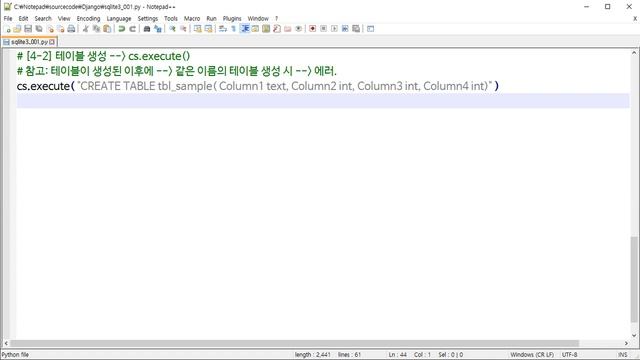Screen dimensions: 640x360
Task: Toggle Word wrap in toolbar
Action: click(x=222, y=29)
